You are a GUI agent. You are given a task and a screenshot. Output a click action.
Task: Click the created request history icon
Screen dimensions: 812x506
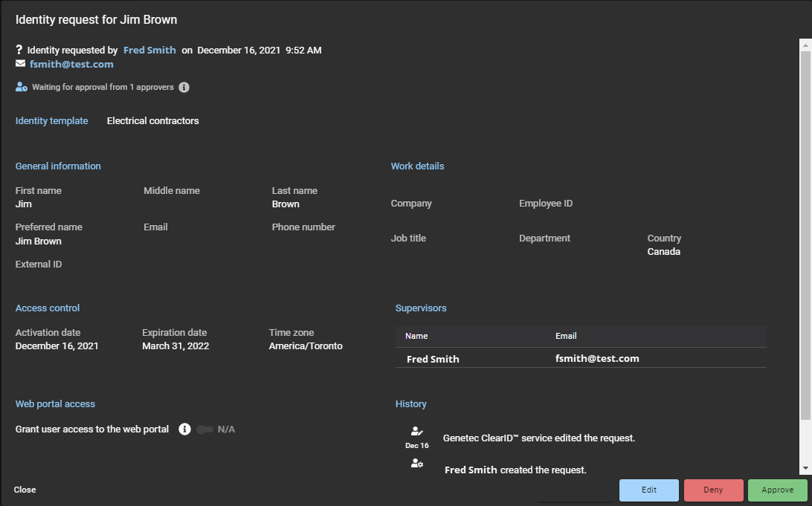click(417, 464)
